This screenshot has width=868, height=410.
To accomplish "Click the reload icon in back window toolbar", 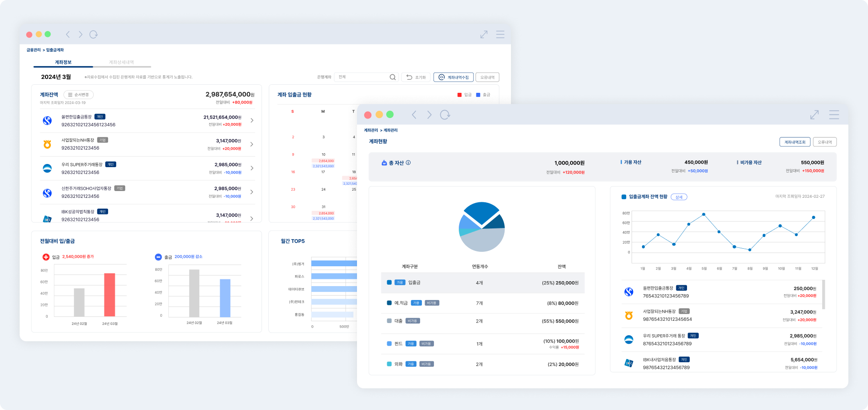I will tap(93, 34).
